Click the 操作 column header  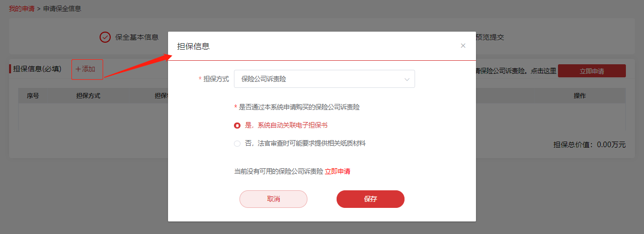pos(580,96)
